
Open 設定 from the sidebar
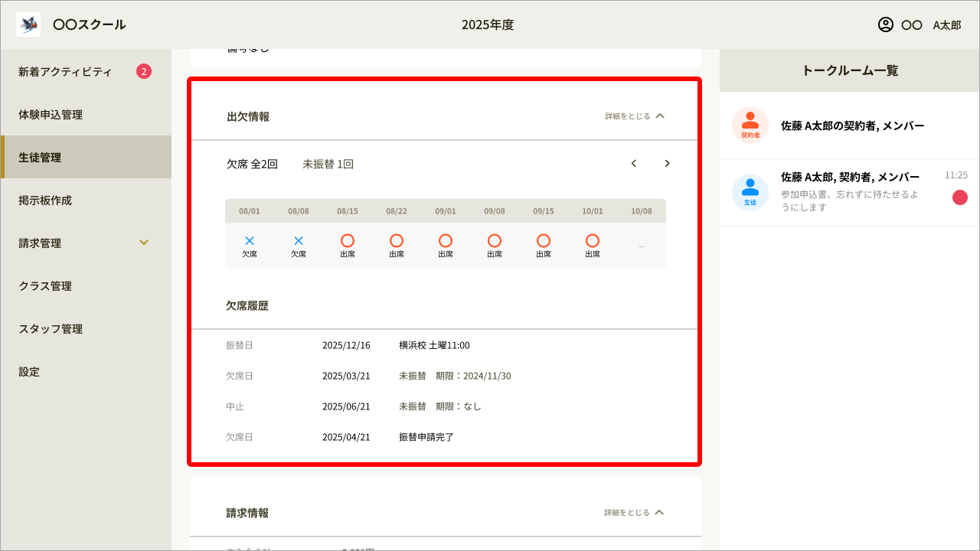(86, 371)
